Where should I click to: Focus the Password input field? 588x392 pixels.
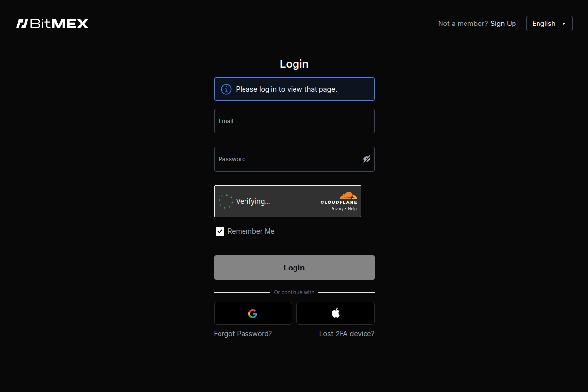tap(294, 159)
